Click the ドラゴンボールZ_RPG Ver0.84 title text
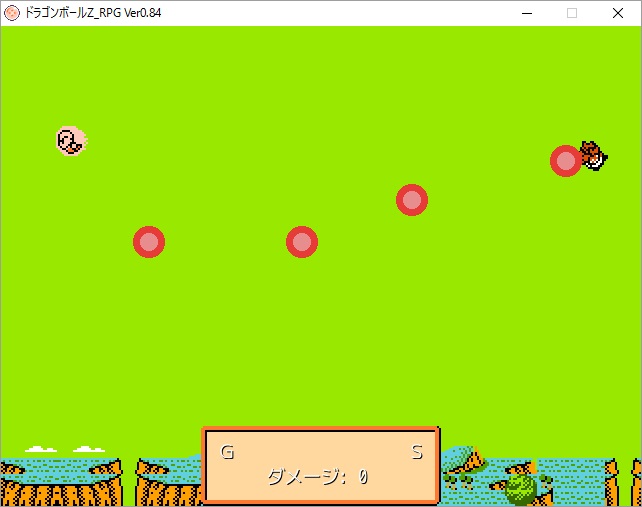Viewport: 642px width, 507px height. (x=93, y=13)
